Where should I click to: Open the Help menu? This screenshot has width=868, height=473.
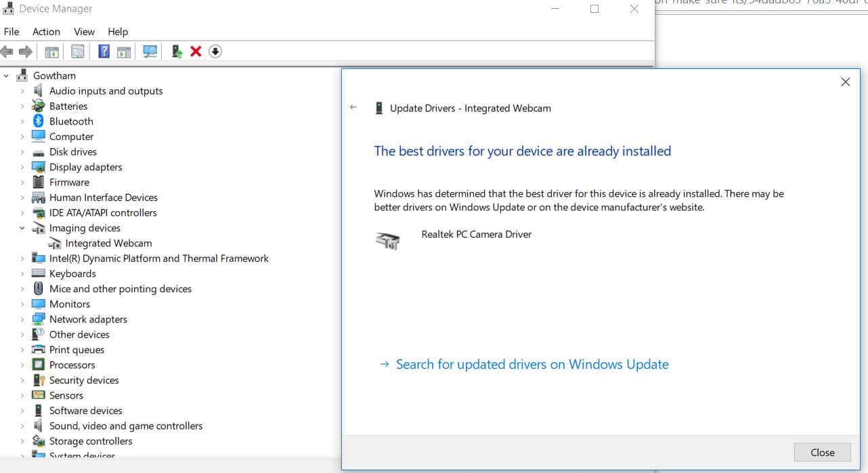point(118,32)
